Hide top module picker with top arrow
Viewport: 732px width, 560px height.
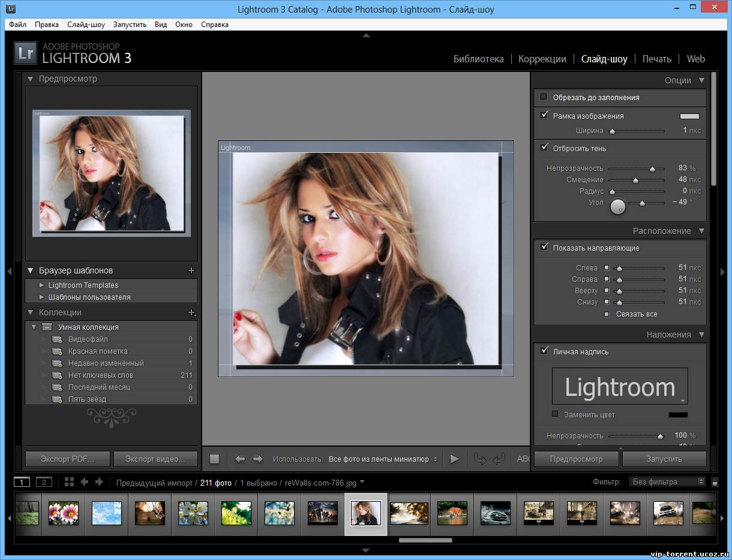click(x=366, y=35)
